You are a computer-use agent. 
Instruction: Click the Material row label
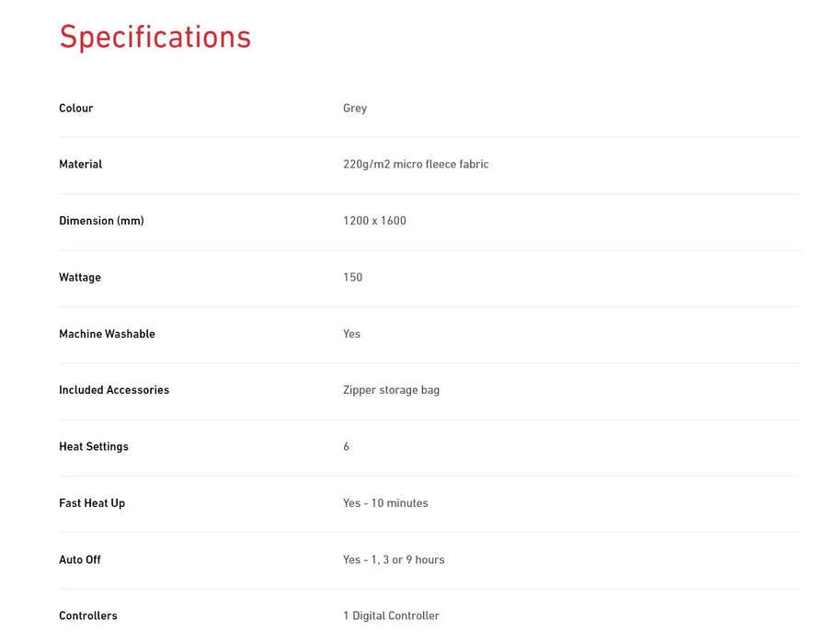pyautogui.click(x=81, y=165)
